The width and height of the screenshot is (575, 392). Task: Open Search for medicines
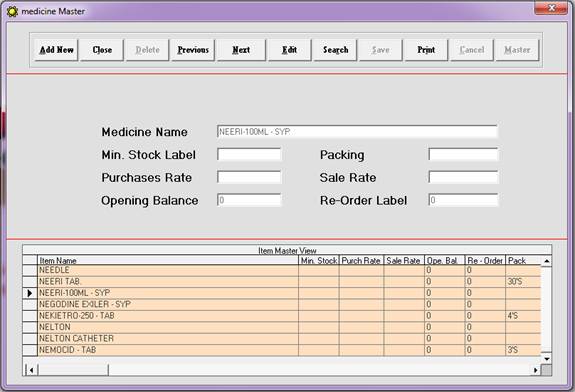(335, 50)
